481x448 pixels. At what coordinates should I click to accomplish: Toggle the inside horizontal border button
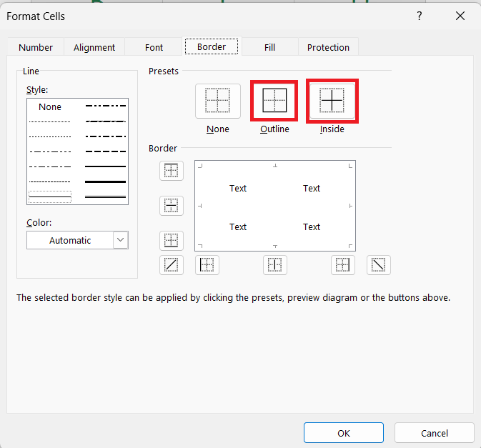pyautogui.click(x=172, y=206)
